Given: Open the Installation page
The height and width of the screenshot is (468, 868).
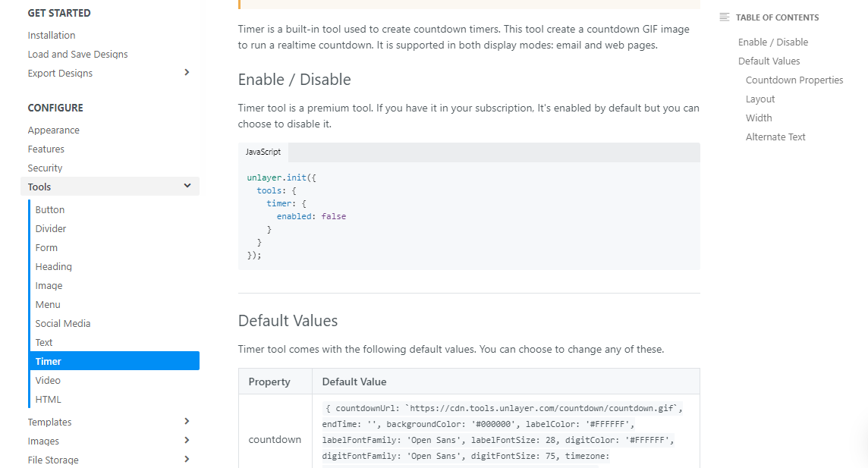Looking at the screenshot, I should [x=52, y=36].
